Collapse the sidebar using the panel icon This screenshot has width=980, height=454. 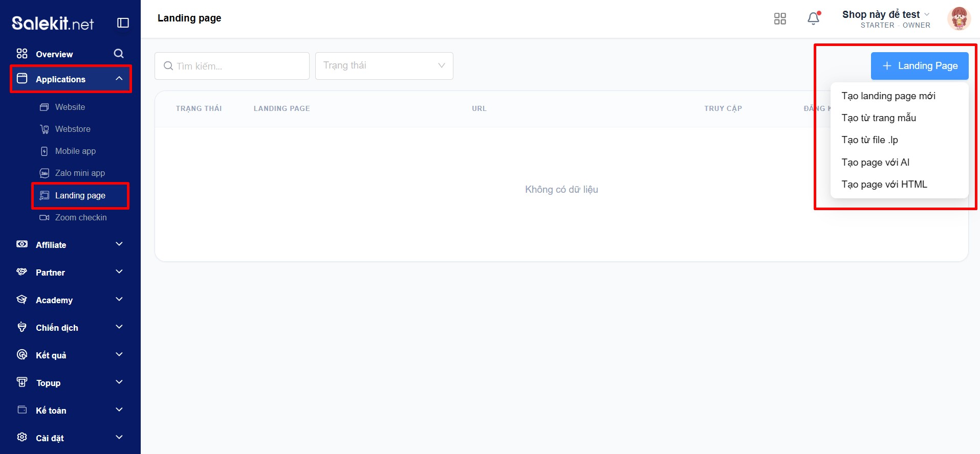point(123,22)
